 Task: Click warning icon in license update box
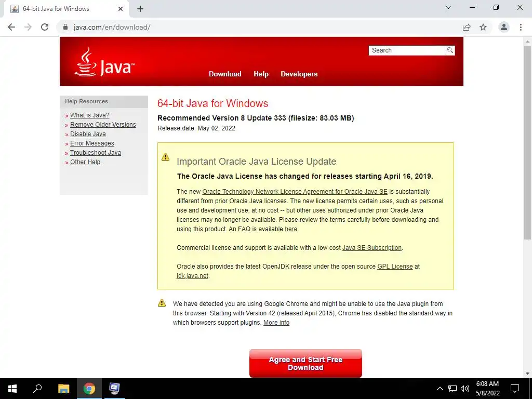click(x=165, y=157)
